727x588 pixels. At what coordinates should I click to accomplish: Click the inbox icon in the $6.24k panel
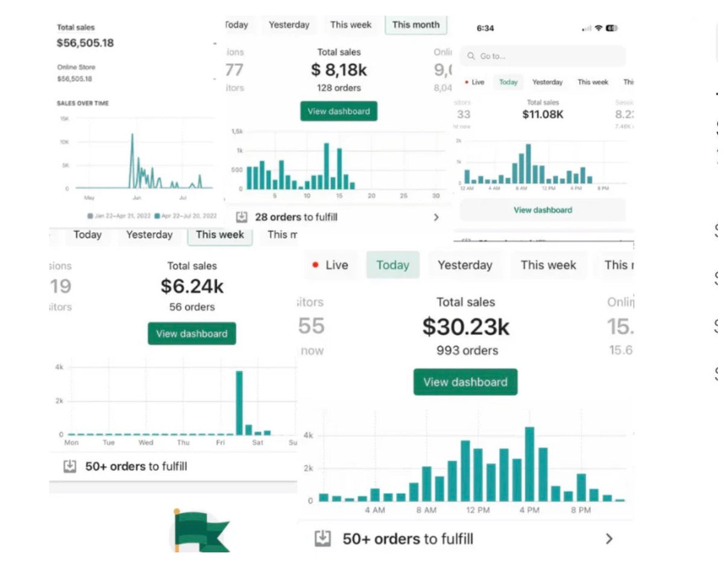70,466
